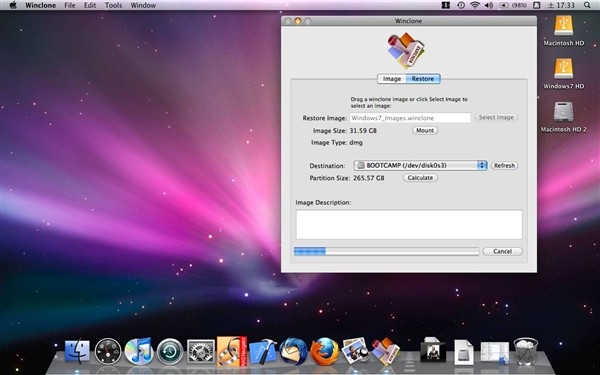Launch NAS Navigator from the Dock

pos(232,351)
